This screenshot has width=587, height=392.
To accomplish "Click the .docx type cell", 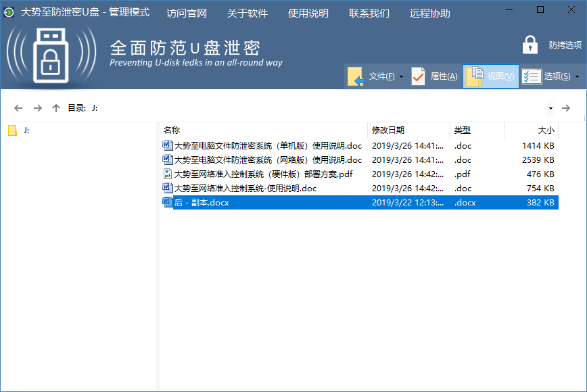I will [x=465, y=202].
